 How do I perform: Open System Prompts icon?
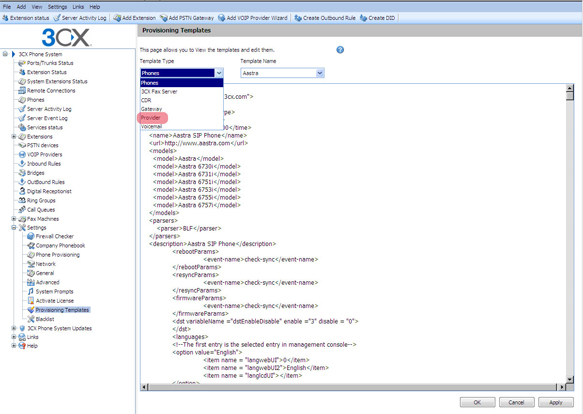pos(31,291)
